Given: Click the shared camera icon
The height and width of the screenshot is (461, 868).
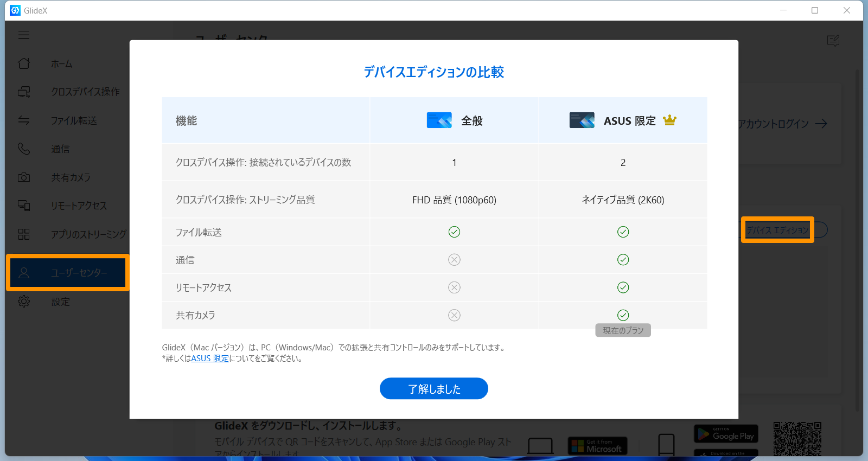Looking at the screenshot, I should point(24,177).
